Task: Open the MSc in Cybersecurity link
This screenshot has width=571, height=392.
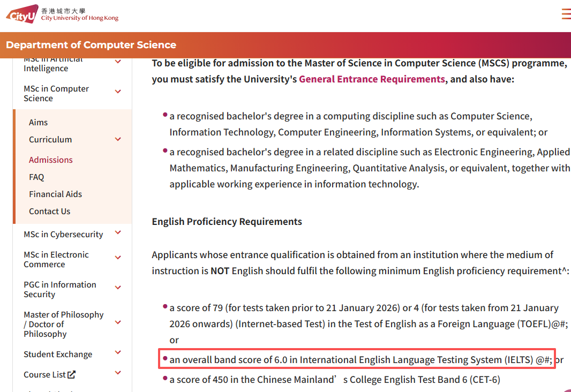Action: (63, 235)
